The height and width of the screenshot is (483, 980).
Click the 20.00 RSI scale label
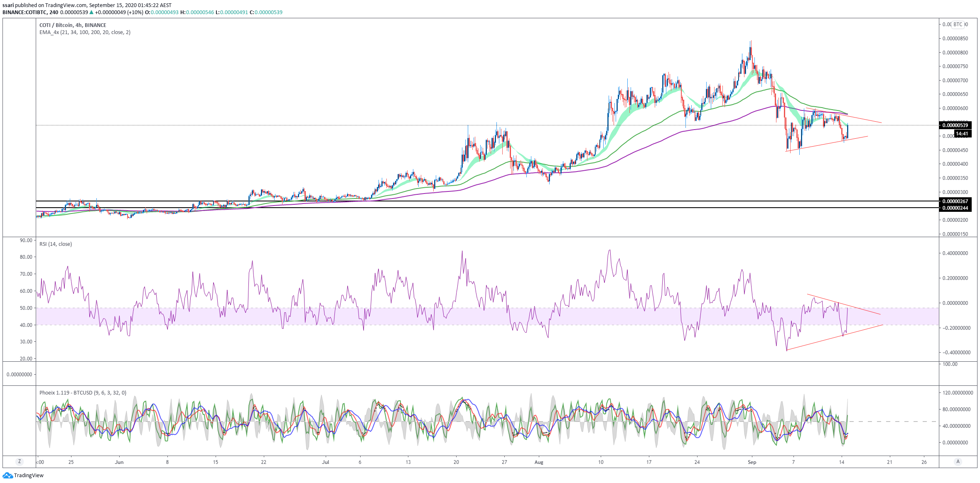click(x=26, y=358)
